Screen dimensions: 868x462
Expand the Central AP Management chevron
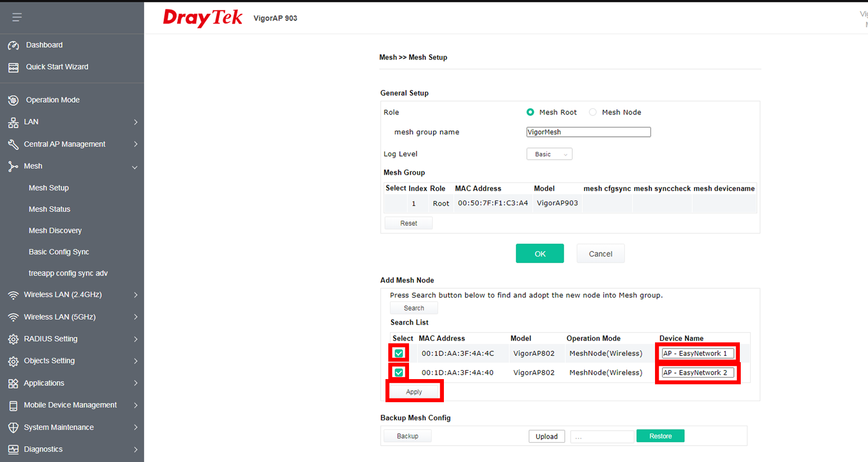pos(136,144)
